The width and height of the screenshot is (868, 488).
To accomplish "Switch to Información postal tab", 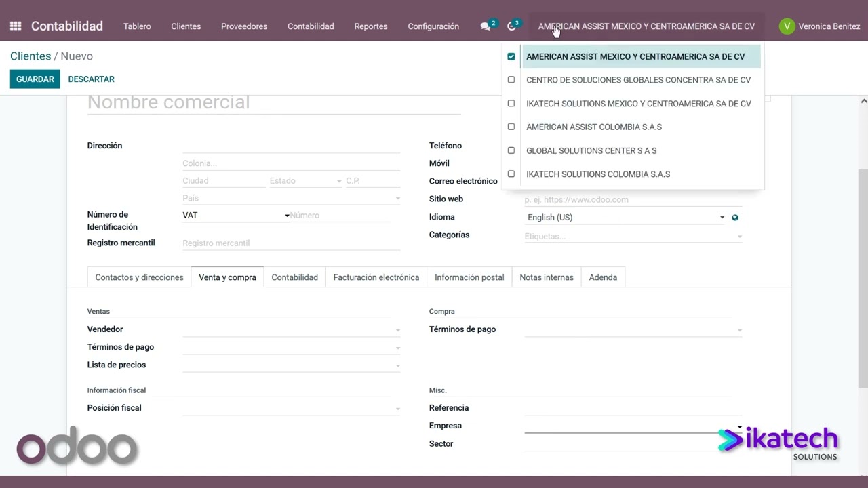I will click(469, 277).
